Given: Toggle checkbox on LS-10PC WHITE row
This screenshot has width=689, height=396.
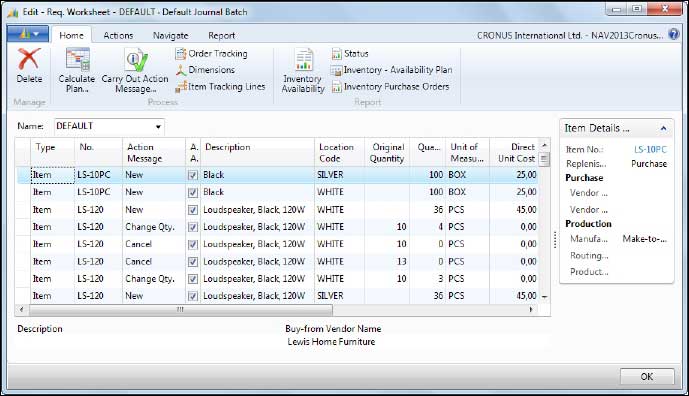Looking at the screenshot, I should point(192,193).
